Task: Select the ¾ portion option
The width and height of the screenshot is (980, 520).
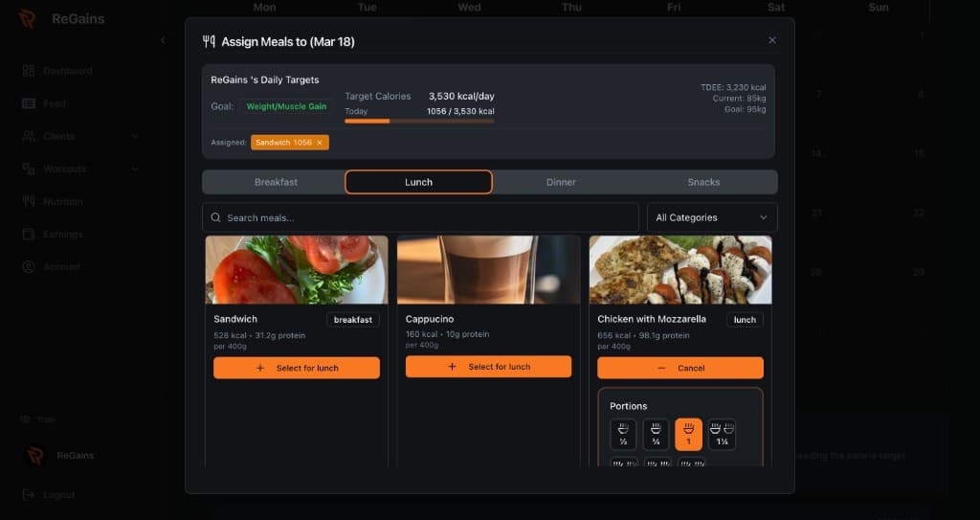Action: coord(656,434)
